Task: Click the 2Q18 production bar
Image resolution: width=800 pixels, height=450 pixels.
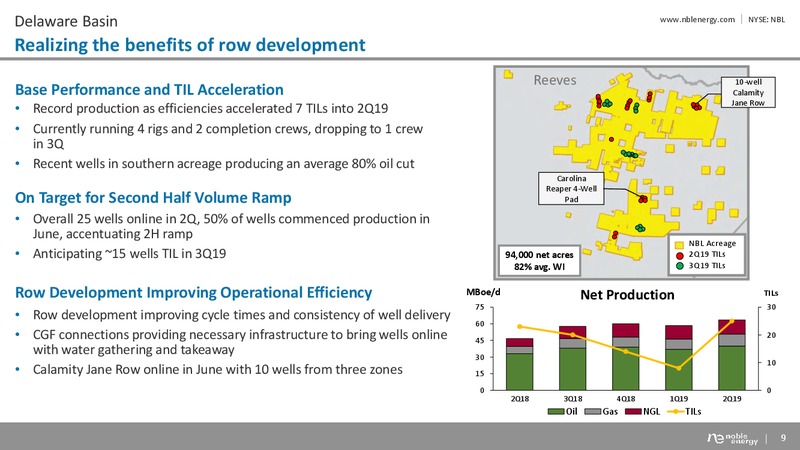Action: click(519, 364)
